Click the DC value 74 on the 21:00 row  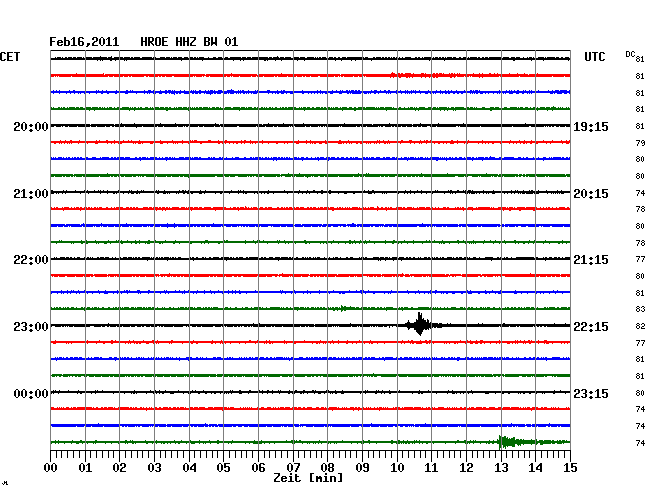point(640,193)
